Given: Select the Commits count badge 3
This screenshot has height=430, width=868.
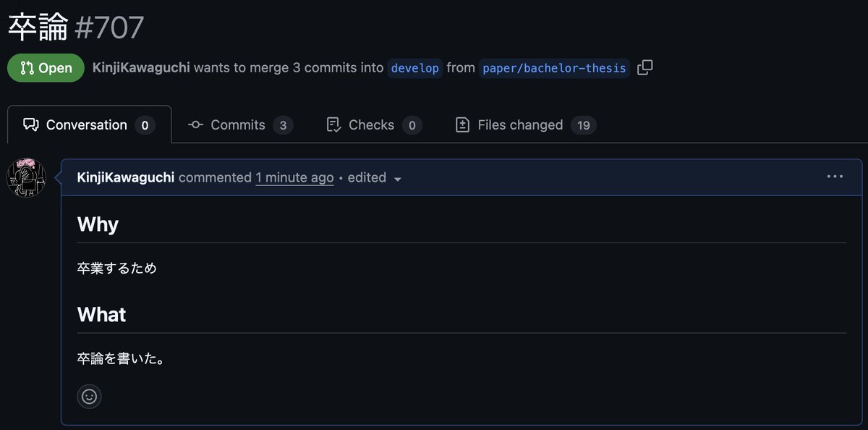Looking at the screenshot, I should tap(283, 125).
